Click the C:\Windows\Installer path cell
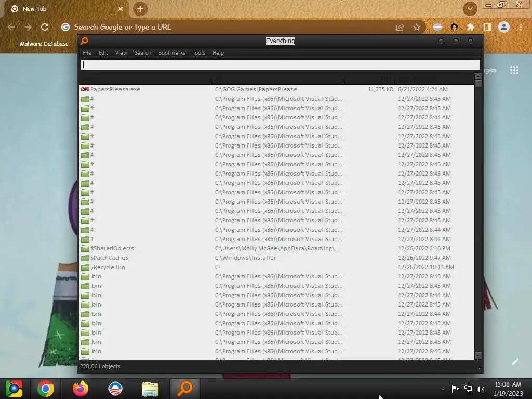The image size is (532, 399). coord(245,258)
